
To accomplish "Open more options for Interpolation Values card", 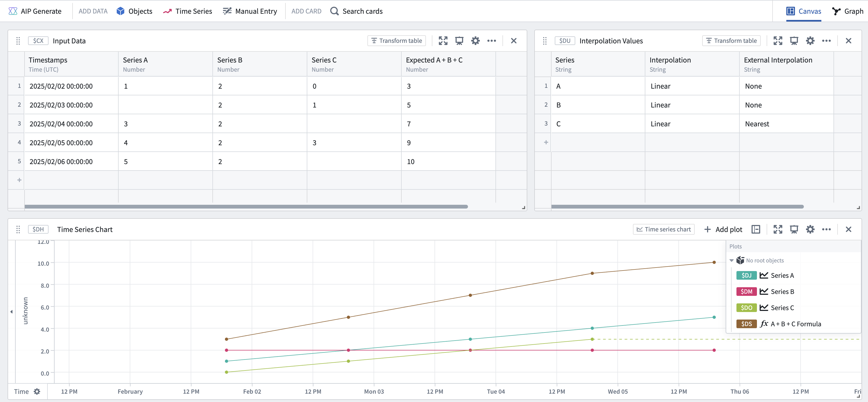I will coord(826,41).
